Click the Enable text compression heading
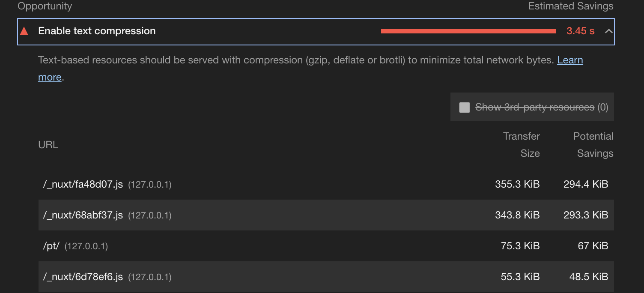644x293 pixels. tap(96, 30)
